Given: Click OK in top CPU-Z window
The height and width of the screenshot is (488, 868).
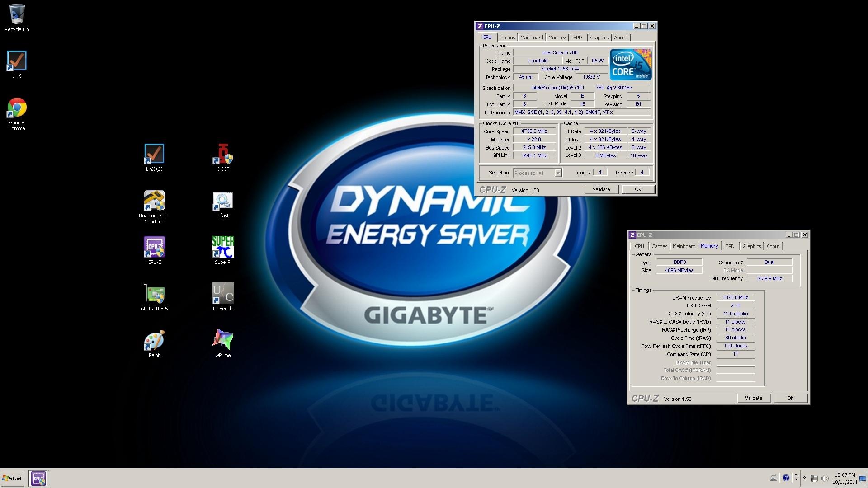Looking at the screenshot, I should [x=638, y=189].
